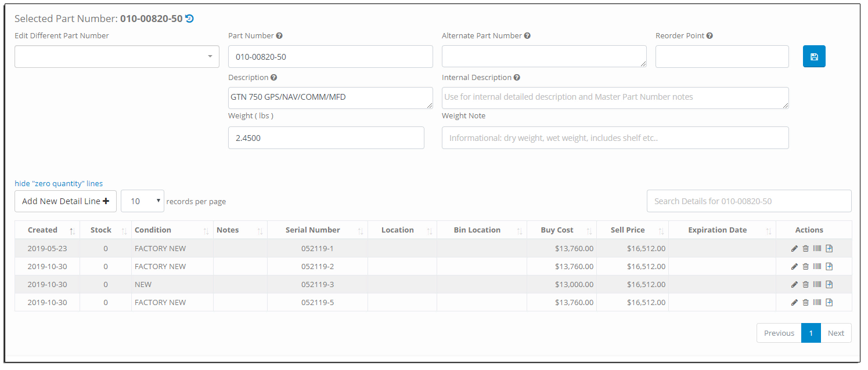Add document to serial 052119-2 line
The height and width of the screenshot is (370, 868).
click(x=829, y=267)
